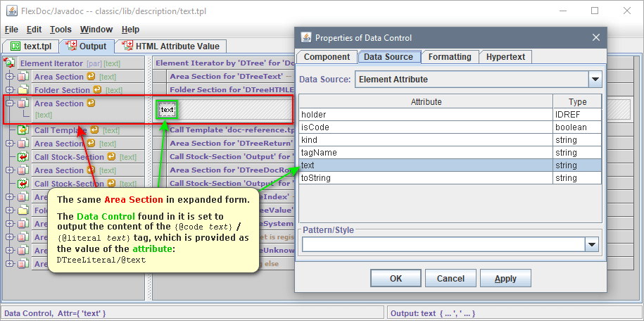This screenshot has height=321, width=644.
Task: Open the Pattern/Style dropdown arrow
Action: (x=592, y=244)
